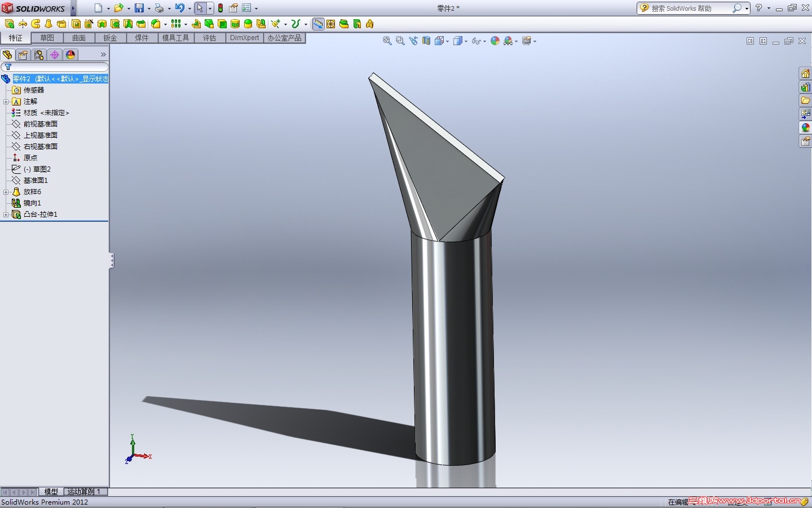Viewport: 812px width, 508px height.
Task: Select the Dome feature tool
Action: [248, 24]
